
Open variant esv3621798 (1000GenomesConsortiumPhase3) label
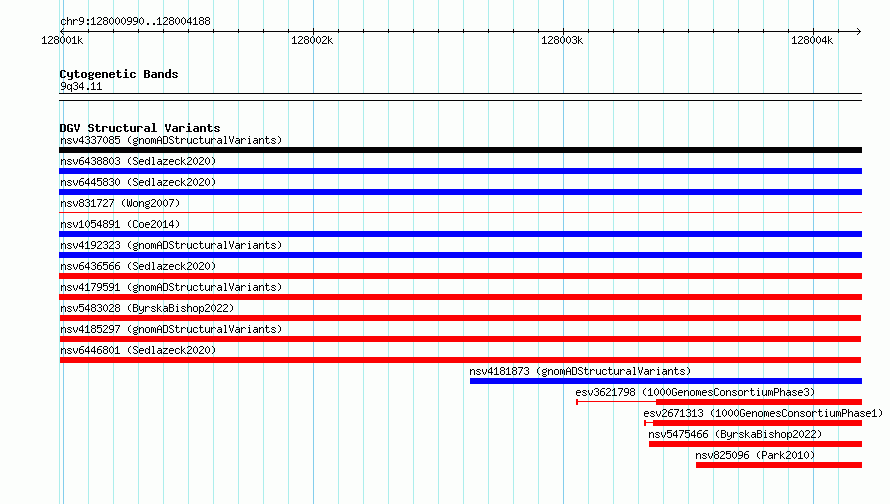(695, 392)
